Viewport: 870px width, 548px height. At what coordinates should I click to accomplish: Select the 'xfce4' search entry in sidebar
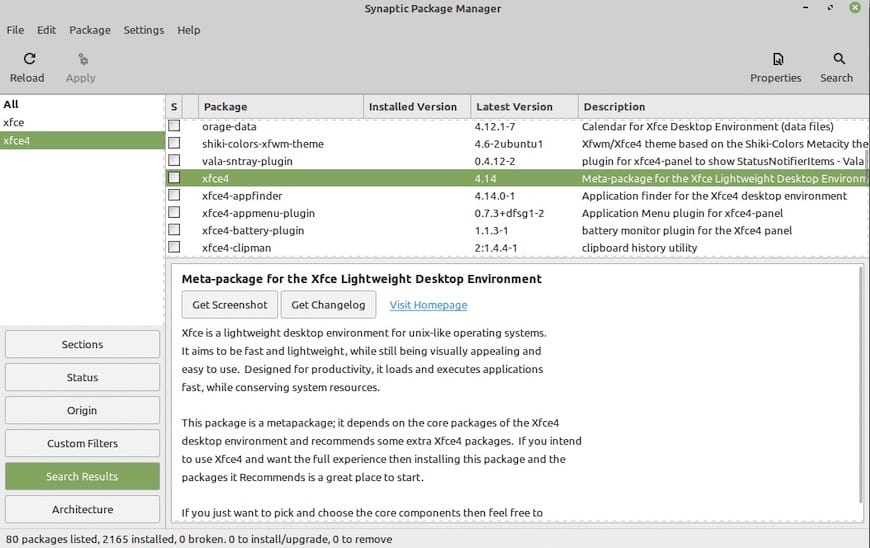[82, 140]
